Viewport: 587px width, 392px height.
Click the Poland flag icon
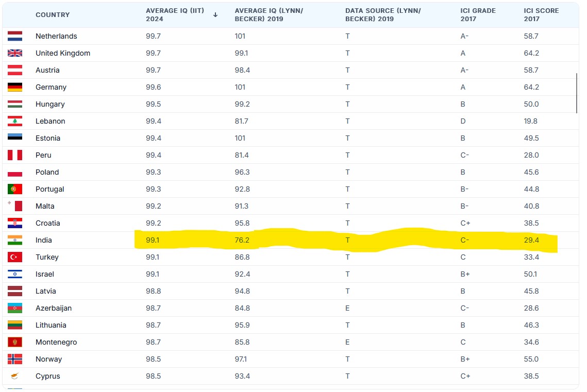click(x=14, y=174)
